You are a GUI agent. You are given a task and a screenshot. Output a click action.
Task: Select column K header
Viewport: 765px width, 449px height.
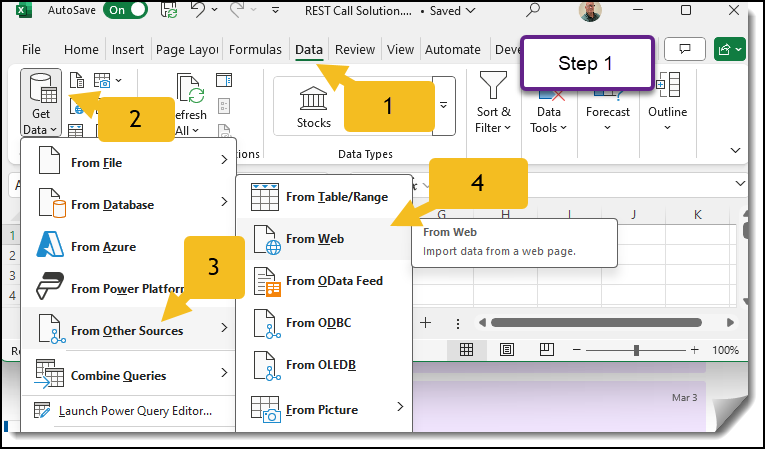[698, 214]
